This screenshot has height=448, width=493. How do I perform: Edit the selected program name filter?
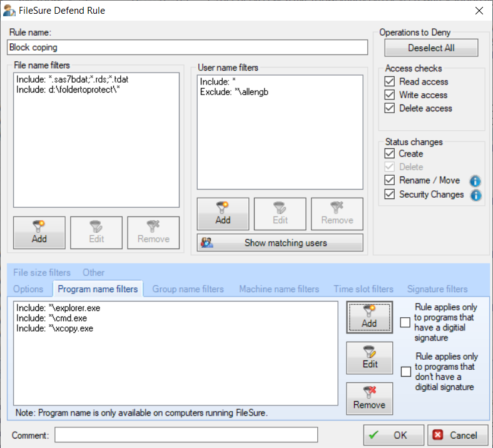[x=369, y=358]
